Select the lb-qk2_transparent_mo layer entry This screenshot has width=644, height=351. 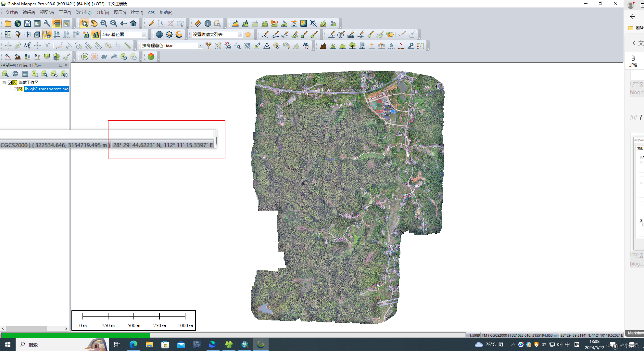pyautogui.click(x=46, y=89)
